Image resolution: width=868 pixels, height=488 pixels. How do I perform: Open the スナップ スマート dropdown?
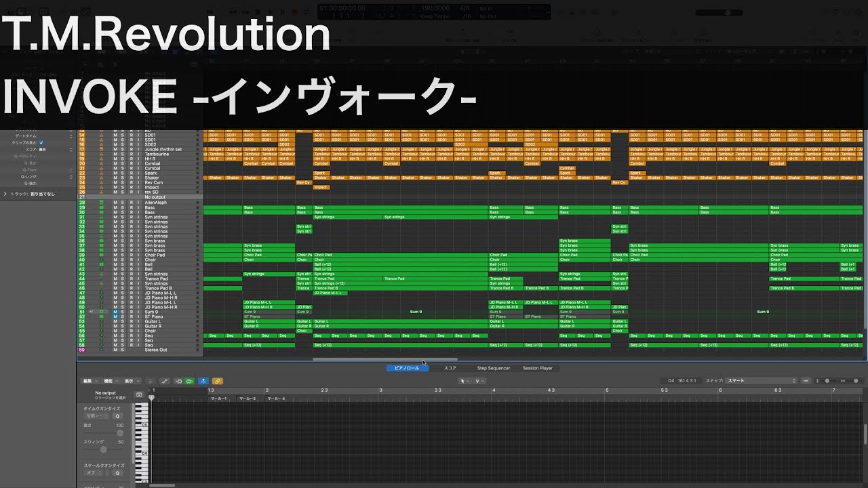pos(761,381)
